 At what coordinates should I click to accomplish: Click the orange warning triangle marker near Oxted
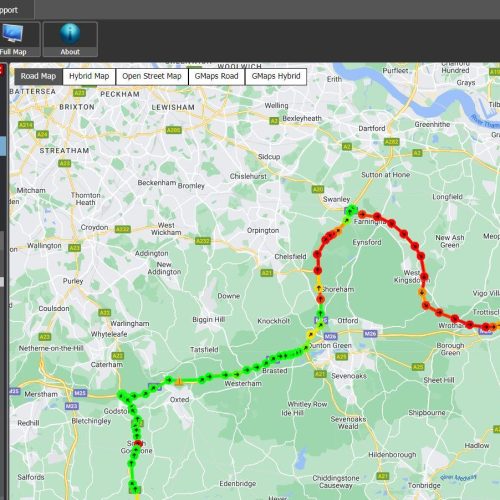click(x=179, y=381)
